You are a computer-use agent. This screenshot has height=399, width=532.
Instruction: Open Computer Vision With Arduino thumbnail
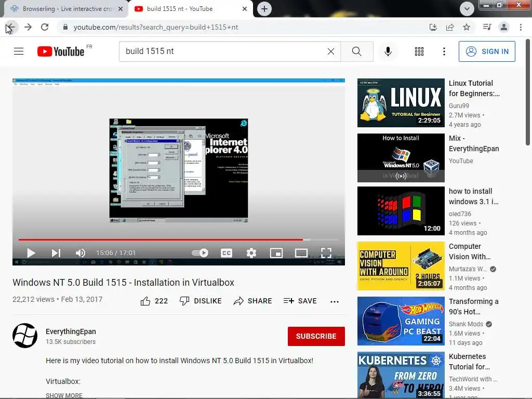[401, 265]
